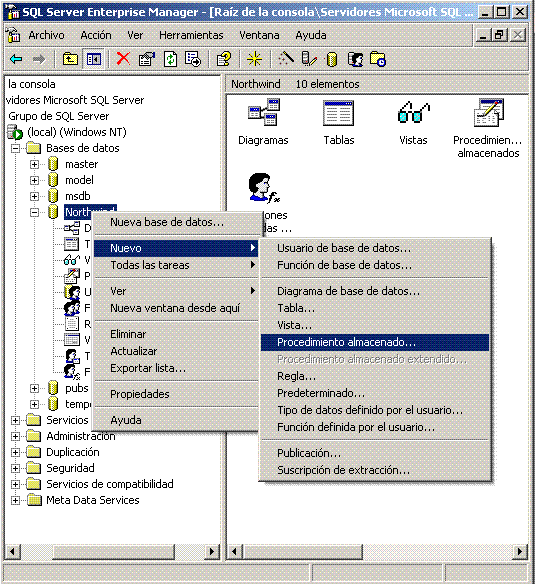Click the yellow star New icon
The width and height of the screenshot is (535, 584).
click(x=254, y=59)
